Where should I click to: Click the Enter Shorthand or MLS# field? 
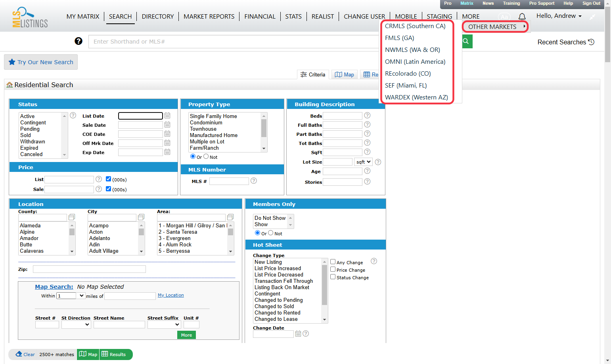[x=234, y=42]
